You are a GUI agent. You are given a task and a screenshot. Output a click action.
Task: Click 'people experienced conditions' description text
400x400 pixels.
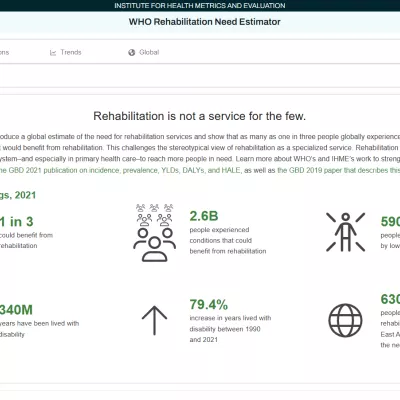click(228, 240)
